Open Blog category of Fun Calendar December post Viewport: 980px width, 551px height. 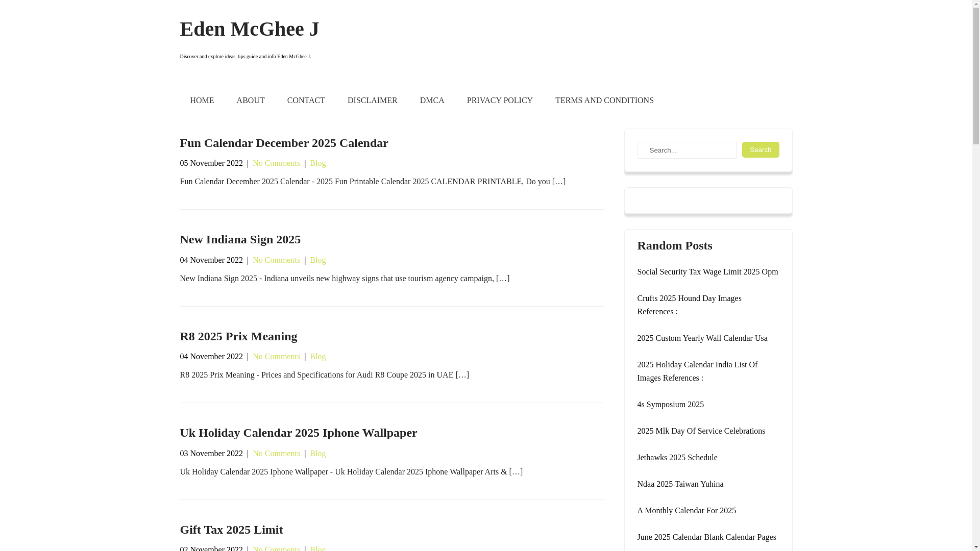(x=317, y=163)
